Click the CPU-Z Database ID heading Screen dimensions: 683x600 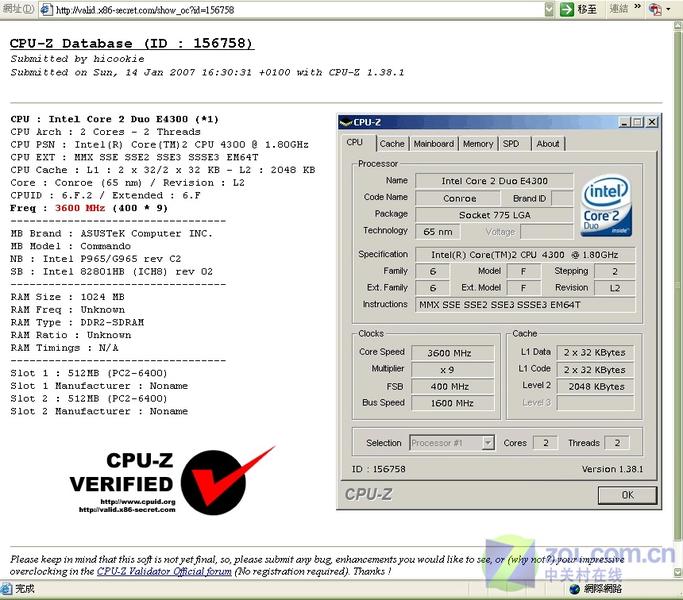[x=132, y=44]
